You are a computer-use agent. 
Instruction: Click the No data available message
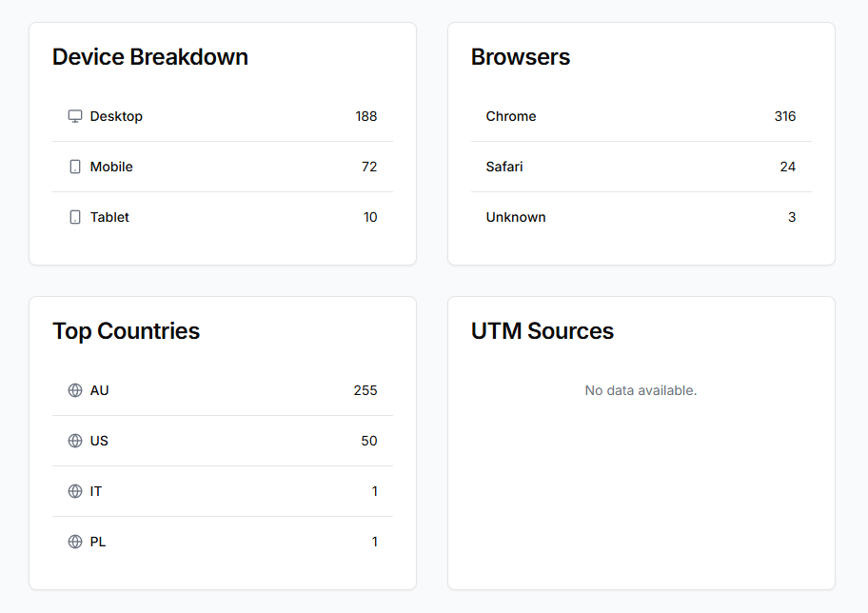coord(641,390)
